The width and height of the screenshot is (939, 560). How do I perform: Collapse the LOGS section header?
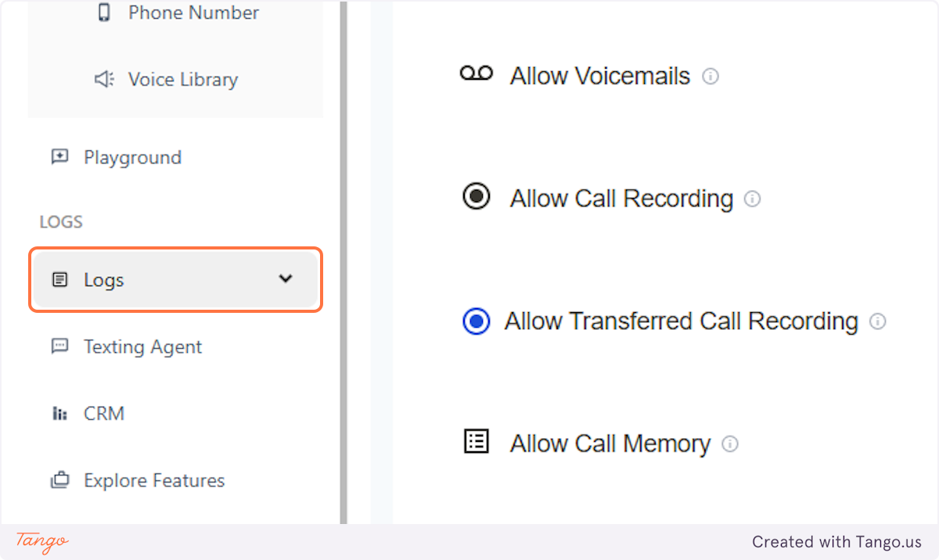[60, 221]
